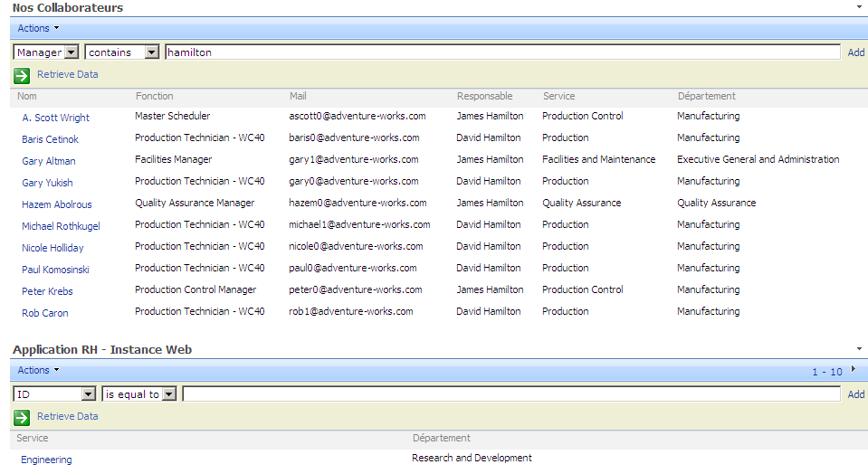The image size is (868, 474).
Task: Sort by the Fonction column header
Action: coord(154,96)
